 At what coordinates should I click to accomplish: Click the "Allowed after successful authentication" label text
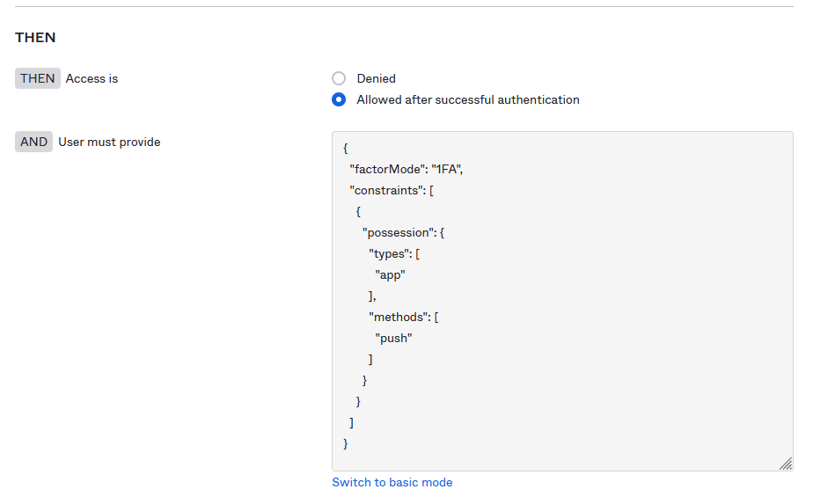(x=467, y=99)
